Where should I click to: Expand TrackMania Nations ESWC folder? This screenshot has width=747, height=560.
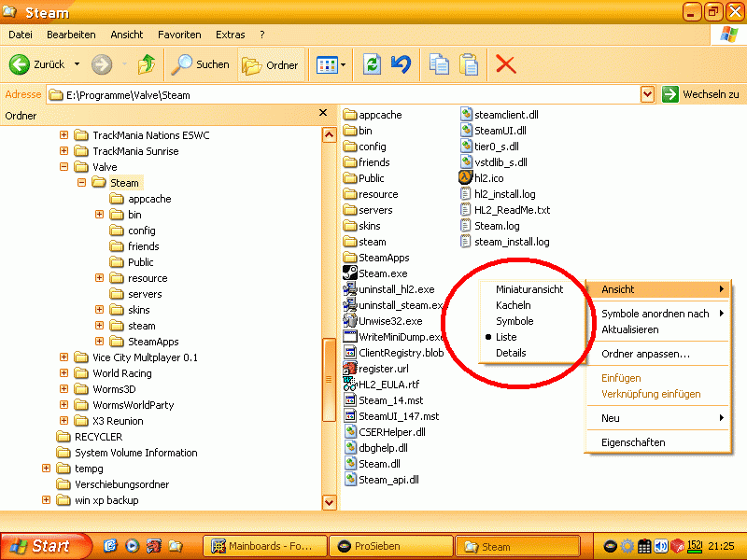[63, 135]
